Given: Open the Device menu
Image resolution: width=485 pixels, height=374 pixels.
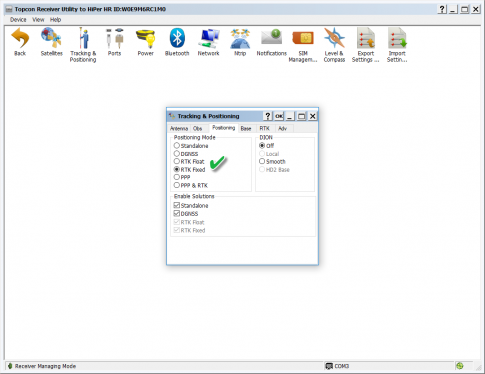Looking at the screenshot, I should click(18, 20).
